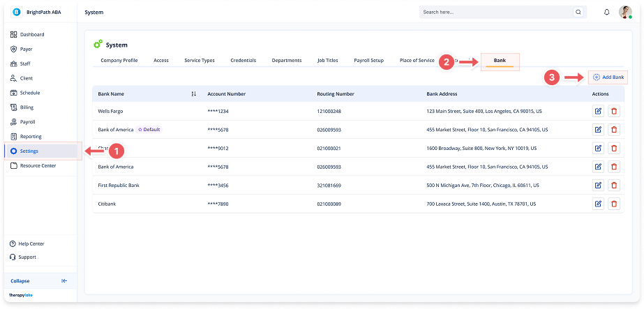Open the Payroll Setup tab
Screen dimensions: 644x309
tap(368, 61)
